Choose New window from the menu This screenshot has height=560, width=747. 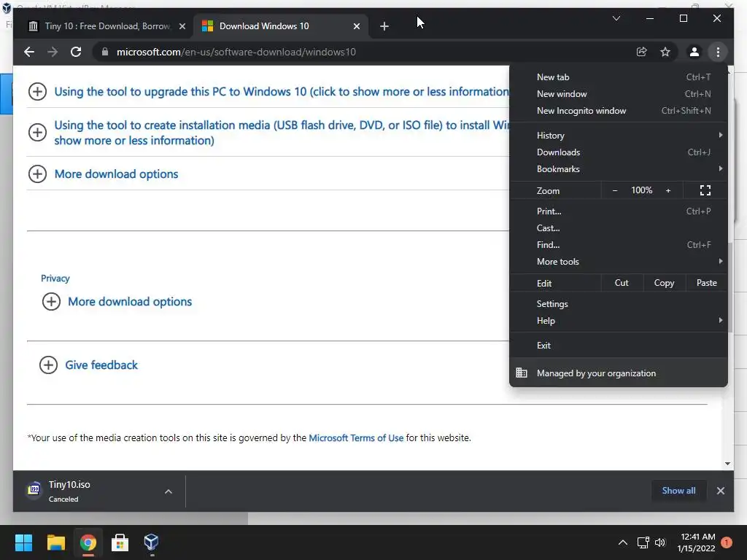pyautogui.click(x=619, y=94)
